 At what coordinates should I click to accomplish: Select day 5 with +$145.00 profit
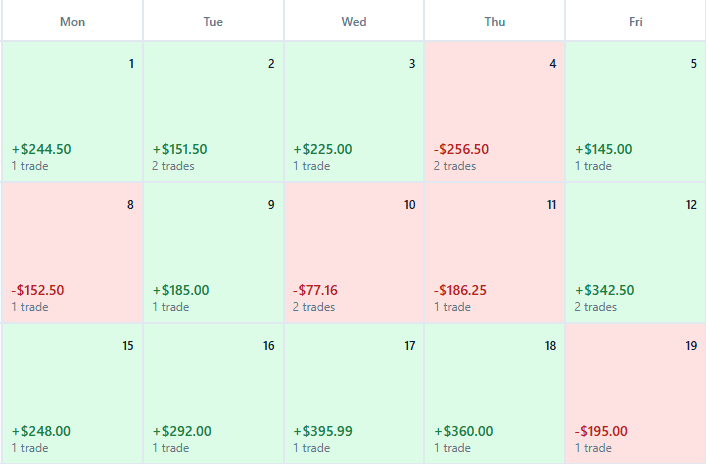635,112
